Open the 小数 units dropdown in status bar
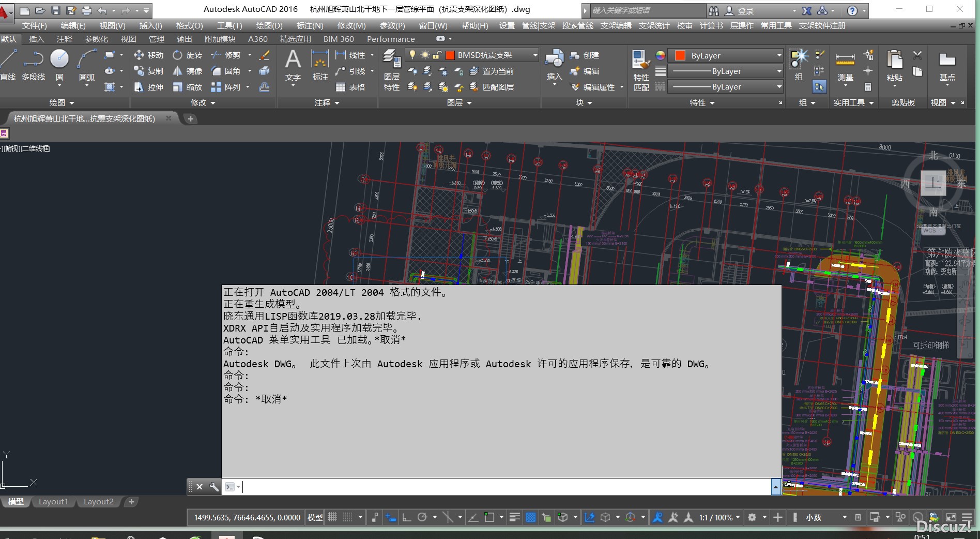The image size is (980, 539). (x=826, y=517)
